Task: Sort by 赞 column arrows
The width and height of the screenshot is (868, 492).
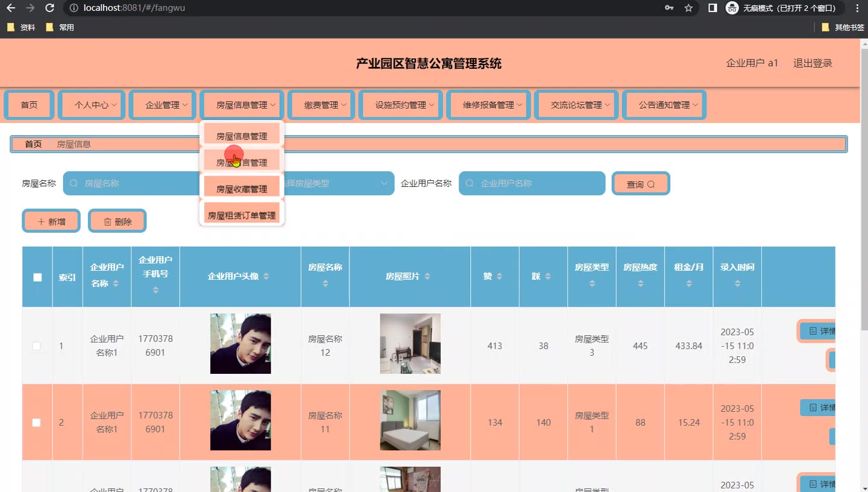Action: (500, 276)
